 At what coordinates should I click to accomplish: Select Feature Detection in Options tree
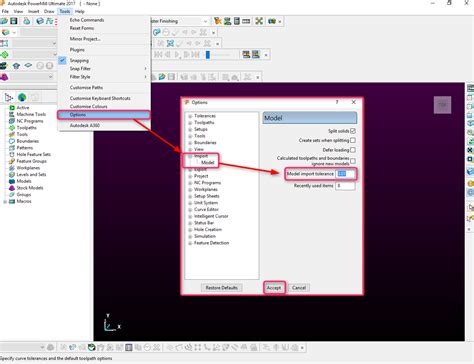[212, 243]
